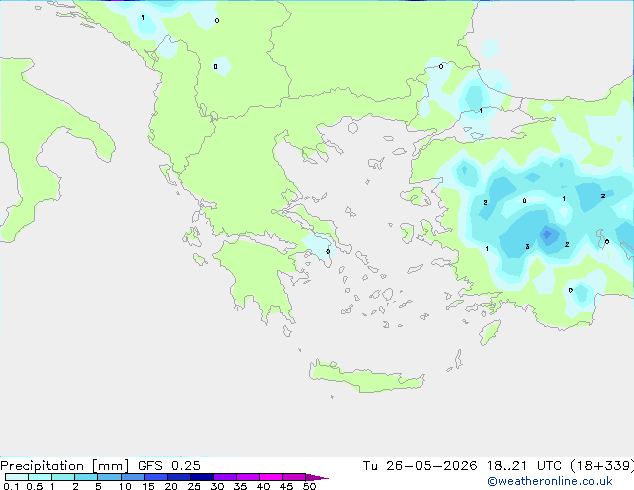
Task: Click the 10–15 mm legend color swatch
Action: [133, 477]
